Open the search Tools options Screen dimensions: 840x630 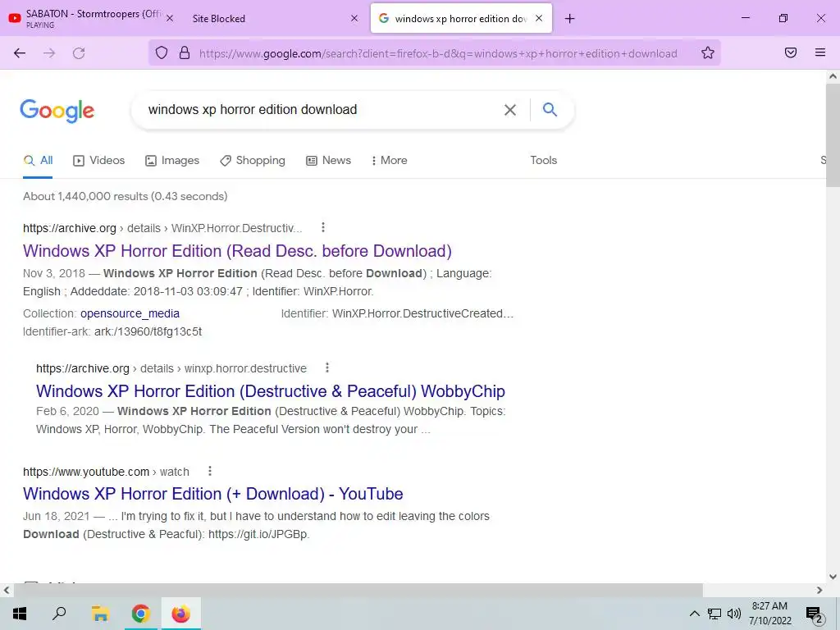[x=544, y=160]
